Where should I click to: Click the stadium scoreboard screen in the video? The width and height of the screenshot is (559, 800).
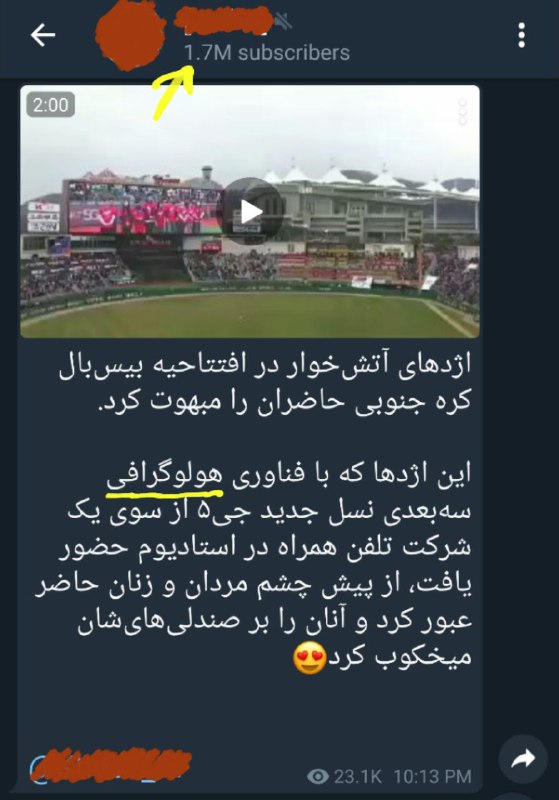coord(144,210)
